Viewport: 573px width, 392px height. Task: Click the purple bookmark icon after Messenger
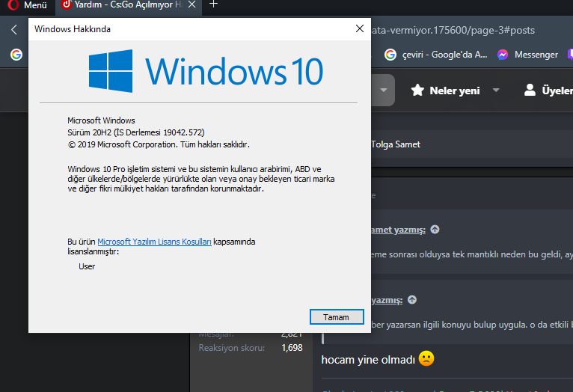(570, 55)
